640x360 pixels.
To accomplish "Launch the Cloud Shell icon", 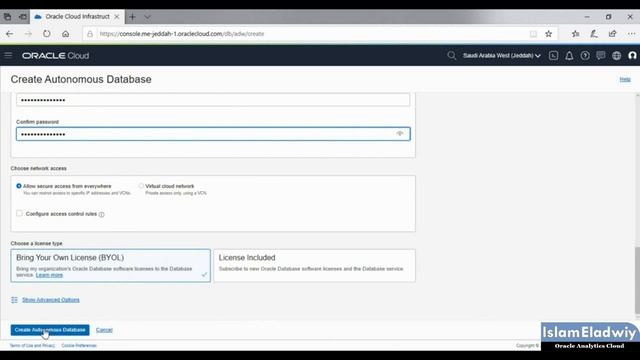I will 553,56.
